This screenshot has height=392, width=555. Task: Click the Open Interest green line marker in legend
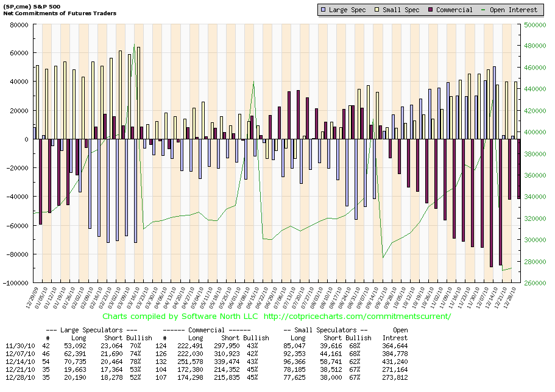pos(484,10)
